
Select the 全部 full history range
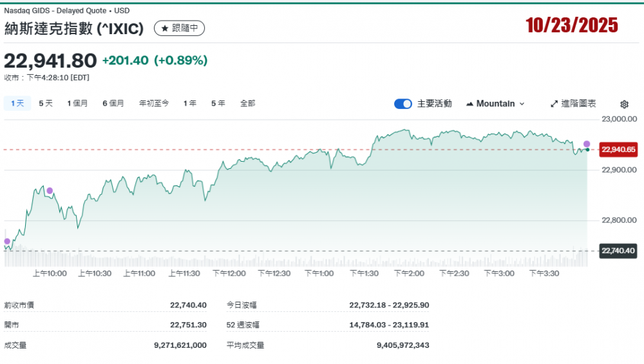click(247, 103)
